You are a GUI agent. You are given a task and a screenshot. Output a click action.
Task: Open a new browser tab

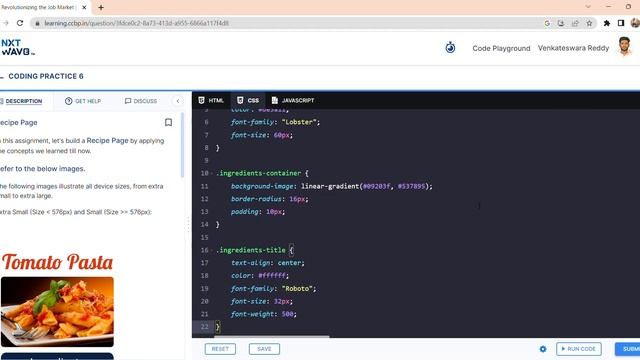pos(101,7)
